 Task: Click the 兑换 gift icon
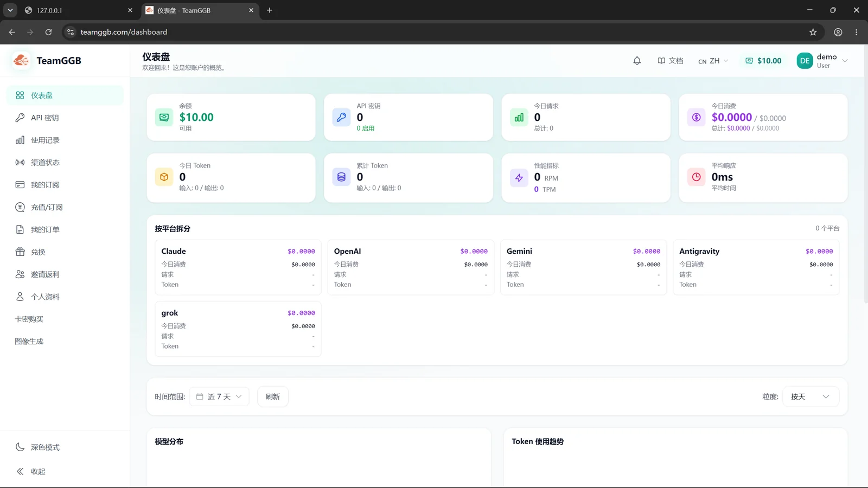[20, 252]
